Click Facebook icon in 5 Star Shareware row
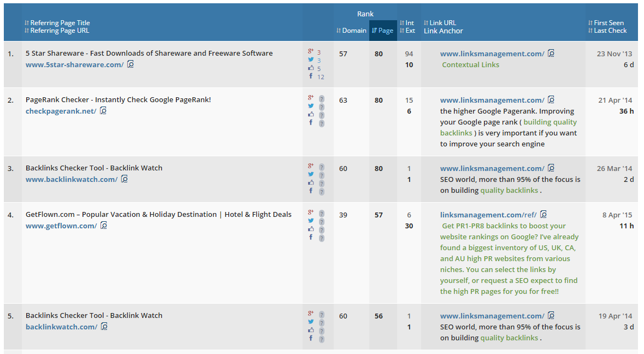Viewport: 644px width, 354px height. (x=311, y=76)
